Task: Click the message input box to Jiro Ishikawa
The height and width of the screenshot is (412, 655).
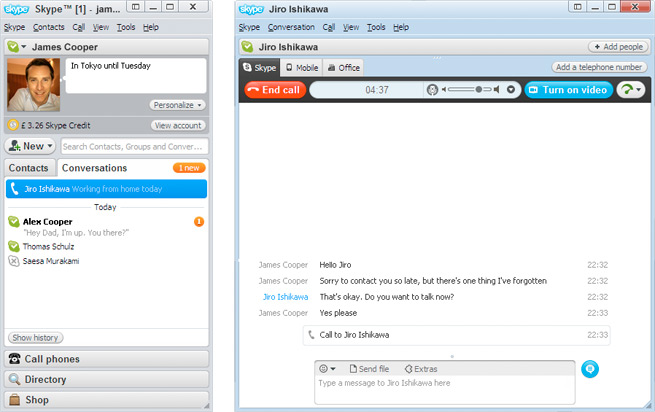Action: click(x=445, y=389)
